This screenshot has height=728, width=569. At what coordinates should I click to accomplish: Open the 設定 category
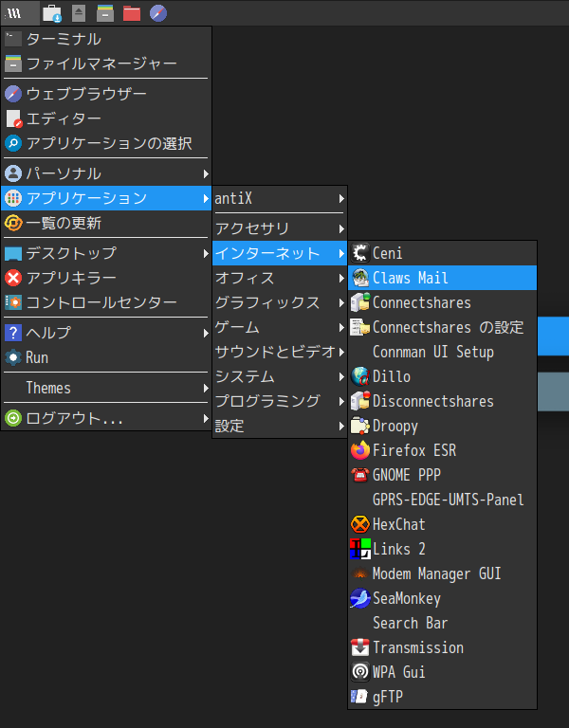(280, 426)
